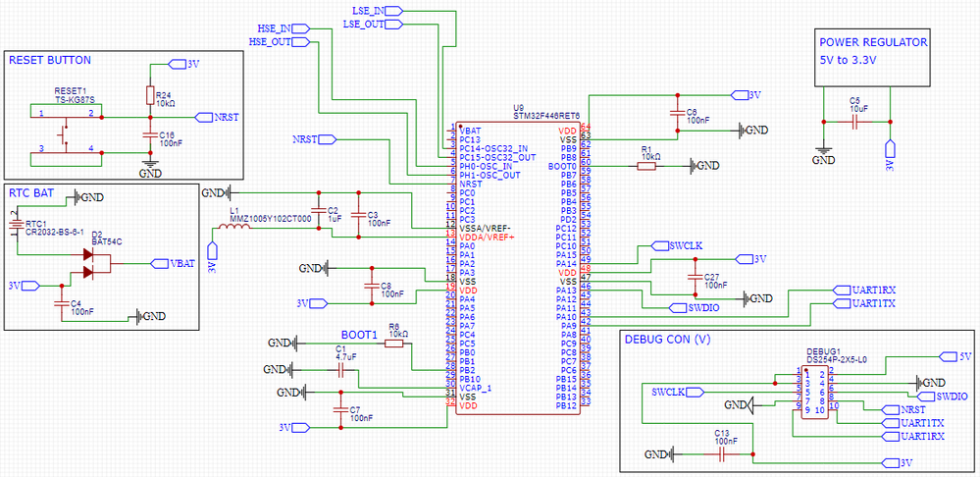980x477 pixels.
Task: Click SWCLK net flag in debug block
Action: [x=678, y=392]
